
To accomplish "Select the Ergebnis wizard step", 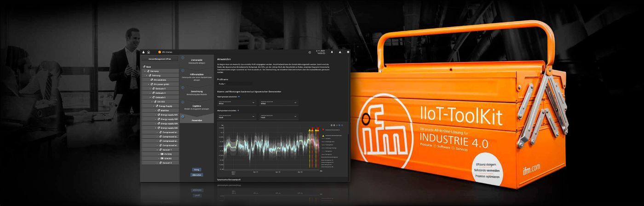I will click(196, 107).
